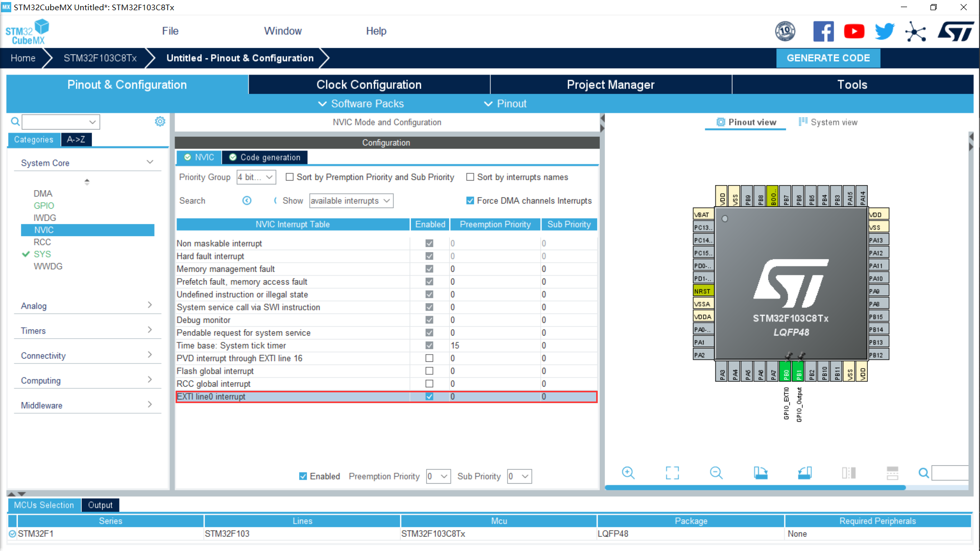The width and height of the screenshot is (980, 551).
Task: Enable Sort by Premption Priority and Sub Priority
Action: [x=289, y=177]
